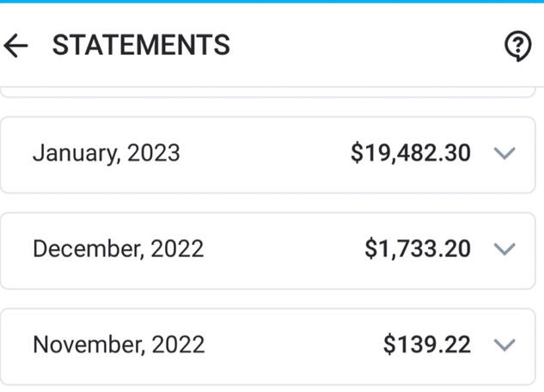Click the blue bar at screen top

(x=272, y=2)
